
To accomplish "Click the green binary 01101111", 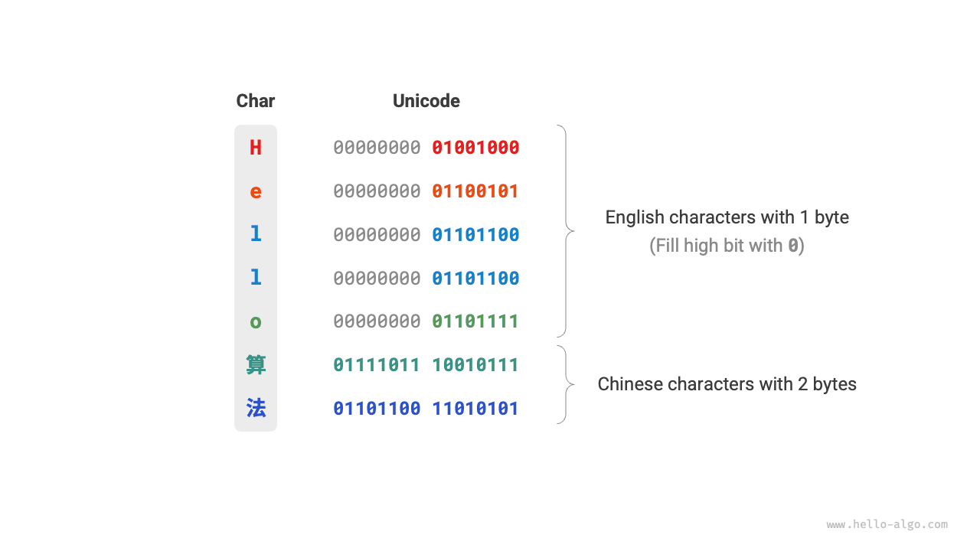I will [475, 321].
